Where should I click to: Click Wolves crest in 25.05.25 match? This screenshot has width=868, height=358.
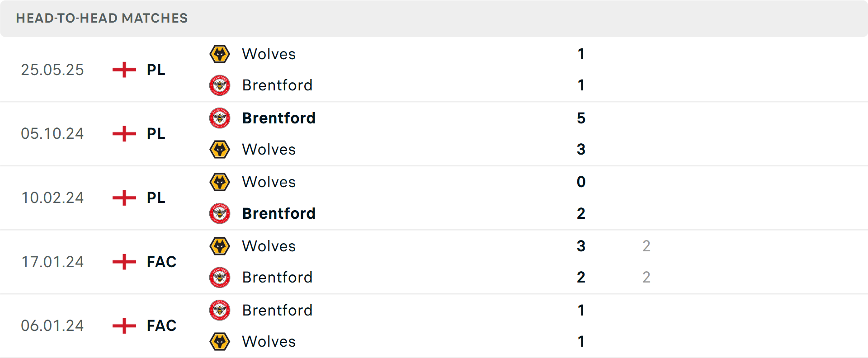click(x=220, y=54)
